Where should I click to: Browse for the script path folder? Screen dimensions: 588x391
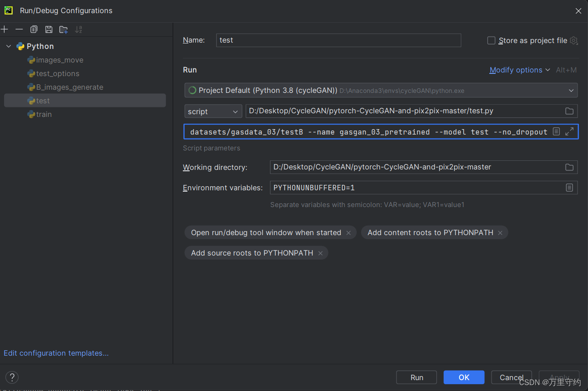pos(569,111)
